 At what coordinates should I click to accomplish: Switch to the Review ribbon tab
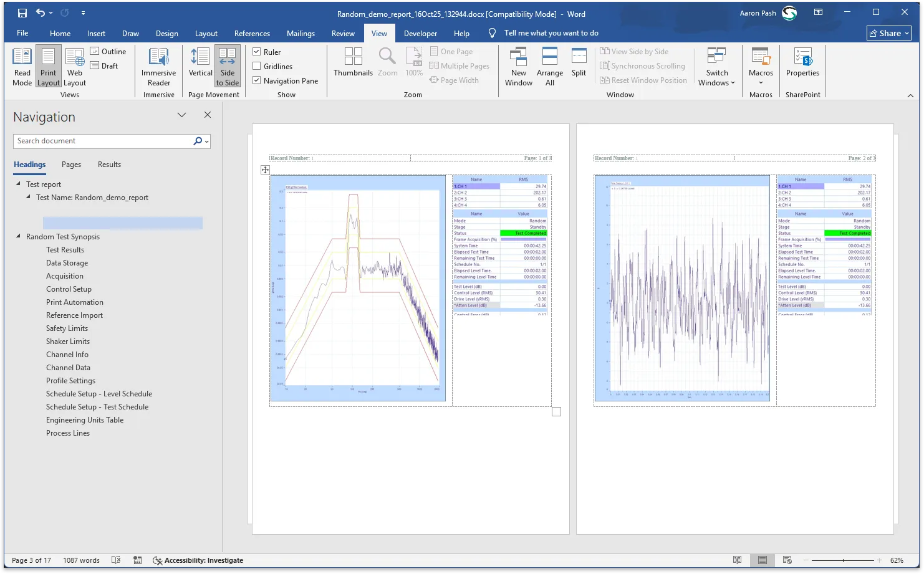(343, 33)
